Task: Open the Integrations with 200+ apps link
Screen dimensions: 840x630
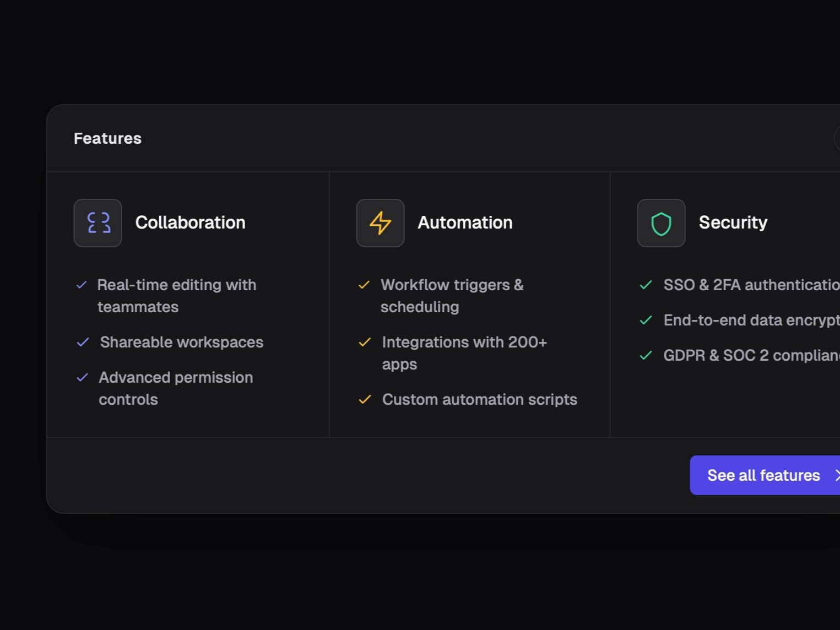Action: tap(464, 352)
